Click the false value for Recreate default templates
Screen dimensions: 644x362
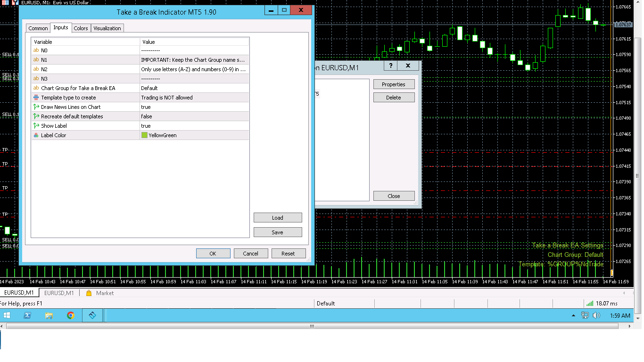194,116
